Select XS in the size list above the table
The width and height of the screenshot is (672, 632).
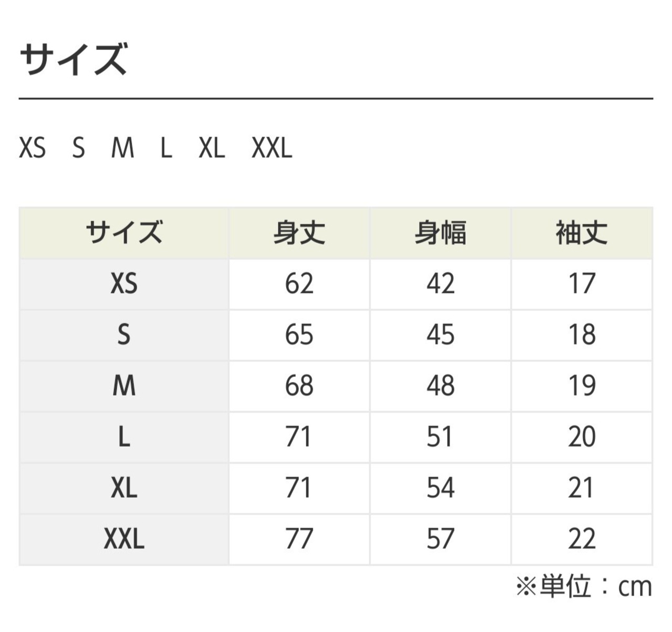click(33, 148)
